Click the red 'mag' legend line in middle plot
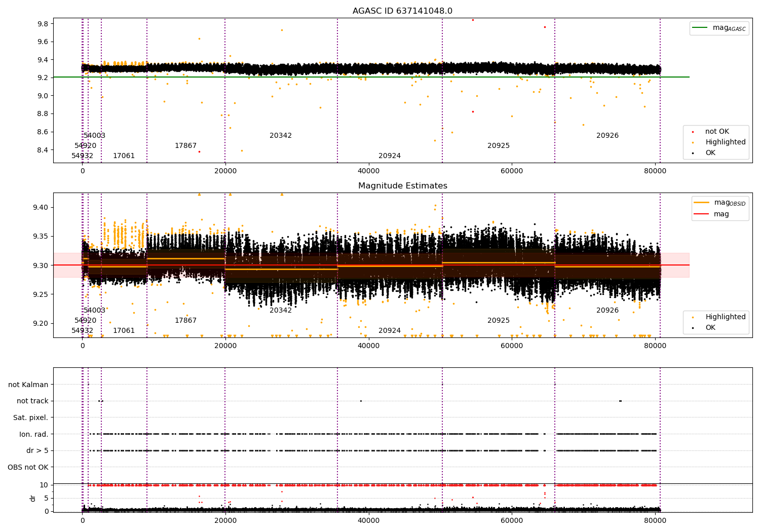760x532 pixels. coord(702,214)
